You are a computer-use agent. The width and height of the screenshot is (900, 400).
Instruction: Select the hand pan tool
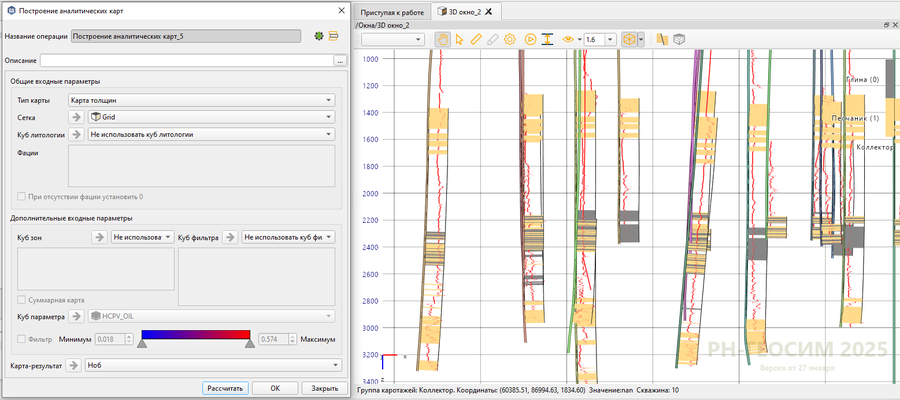(443, 39)
